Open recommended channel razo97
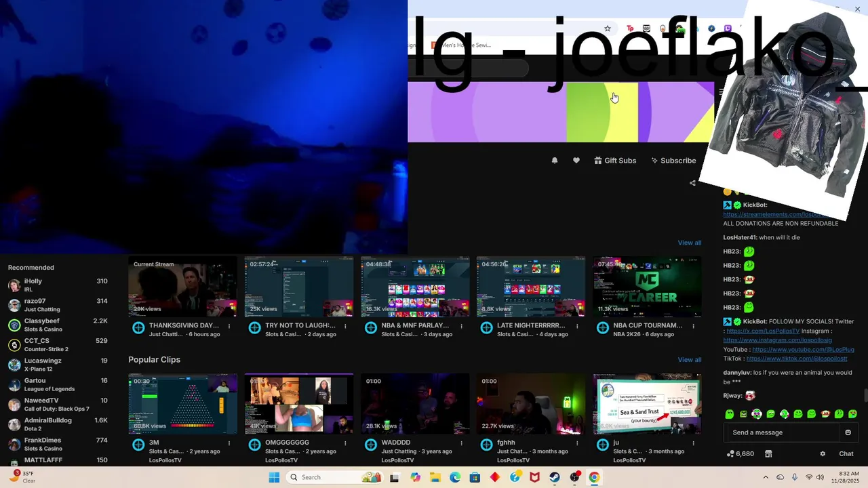Screen dimensions: 868x488 [x=58, y=305]
